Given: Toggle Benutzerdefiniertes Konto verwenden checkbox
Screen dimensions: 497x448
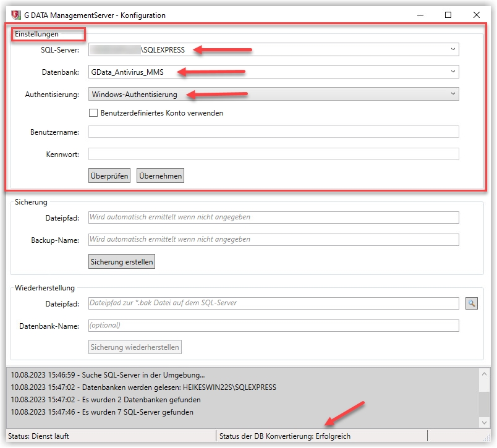Looking at the screenshot, I should point(93,113).
